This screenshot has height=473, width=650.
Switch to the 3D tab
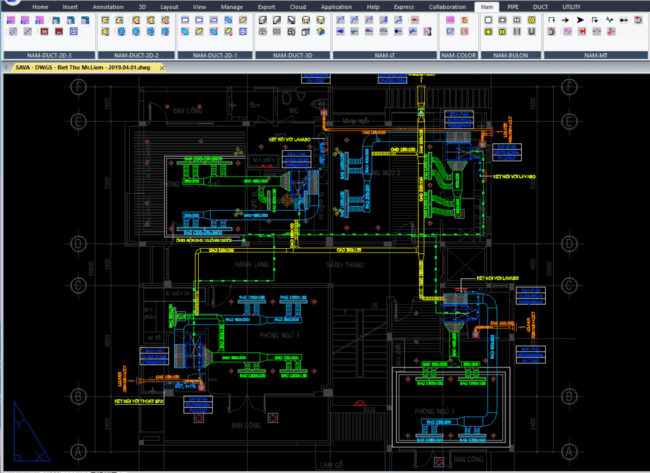[142, 7]
